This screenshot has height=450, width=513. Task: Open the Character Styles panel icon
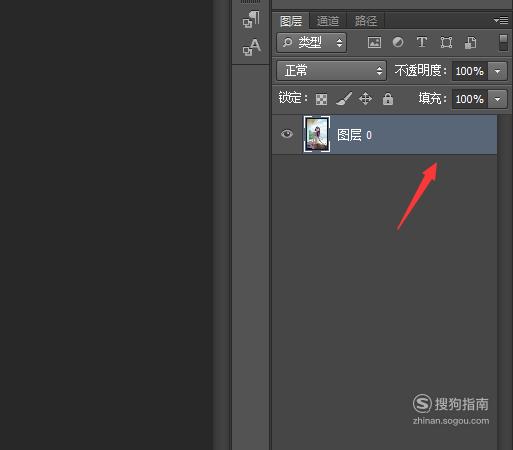coord(251,47)
